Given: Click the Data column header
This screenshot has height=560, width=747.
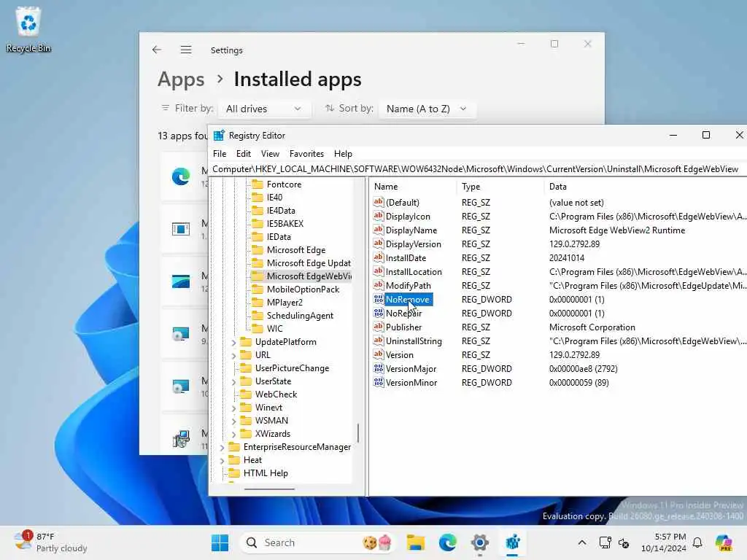Looking at the screenshot, I should 646,187.
